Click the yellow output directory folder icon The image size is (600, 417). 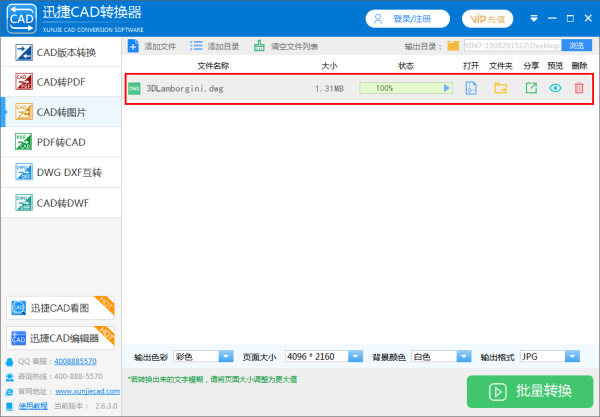pyautogui.click(x=453, y=46)
